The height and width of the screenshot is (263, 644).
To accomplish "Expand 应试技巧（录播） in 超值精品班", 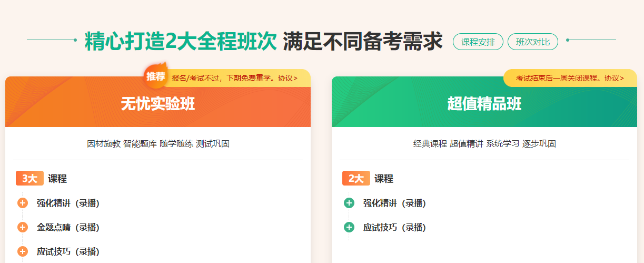I will 394,228.
